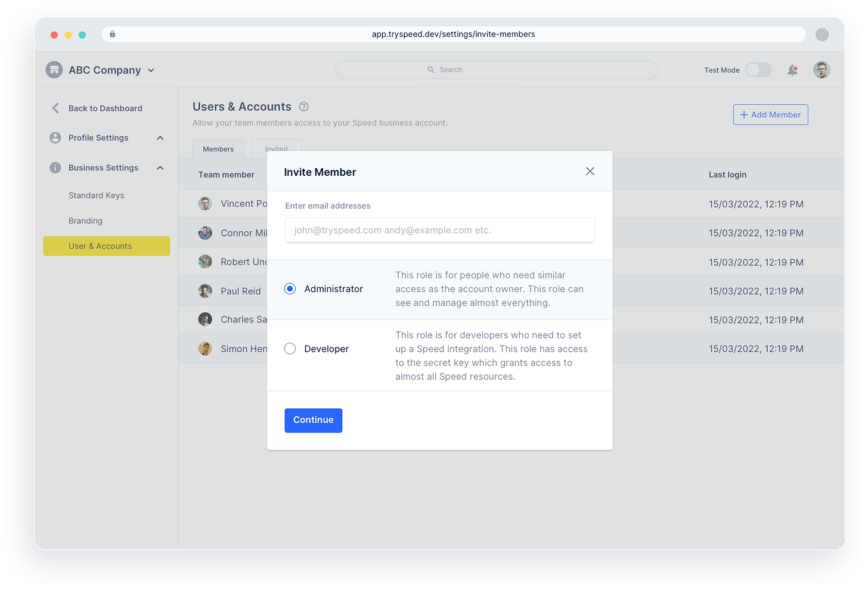The width and height of the screenshot is (868, 590).
Task: Click Robert's avatar in members list
Action: tap(205, 262)
